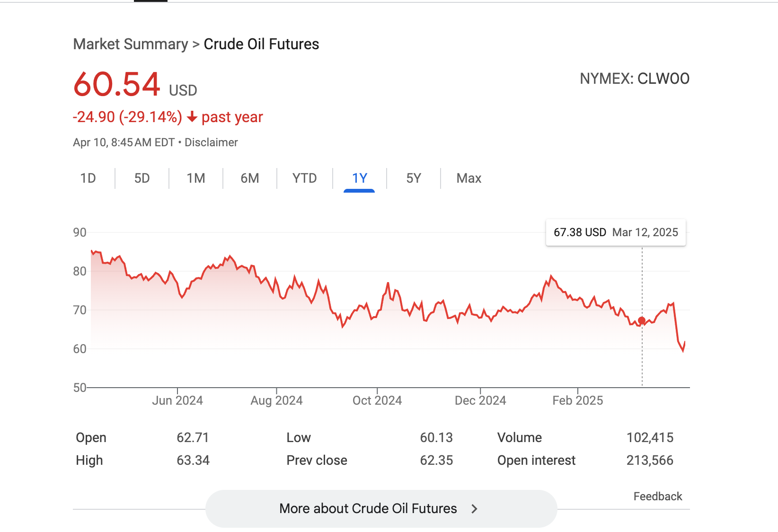Open the Market Summary breadcrumb link
778x532 pixels.
point(131,44)
